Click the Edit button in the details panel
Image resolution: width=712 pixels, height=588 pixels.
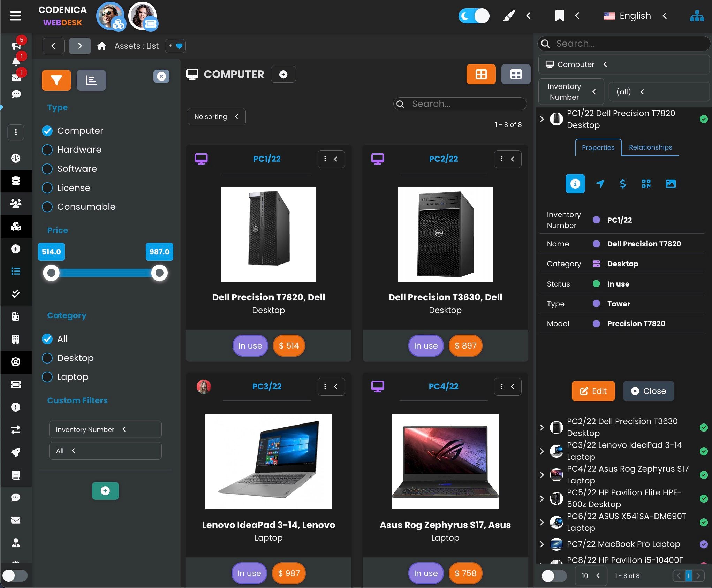(x=593, y=391)
